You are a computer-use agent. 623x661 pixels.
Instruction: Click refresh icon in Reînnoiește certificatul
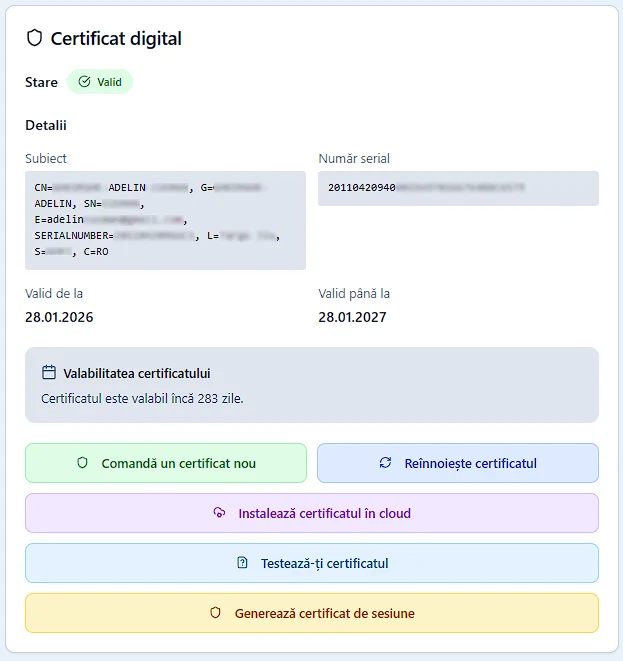385,462
